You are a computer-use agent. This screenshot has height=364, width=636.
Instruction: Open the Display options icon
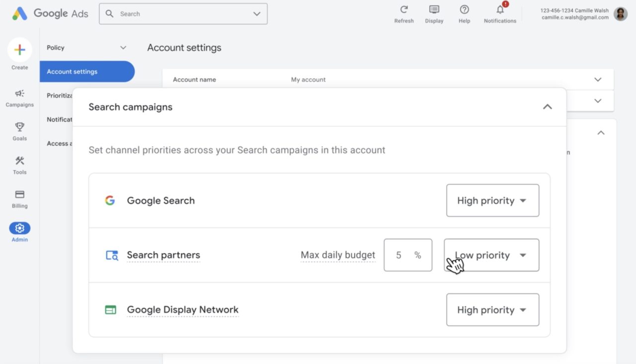click(x=434, y=9)
